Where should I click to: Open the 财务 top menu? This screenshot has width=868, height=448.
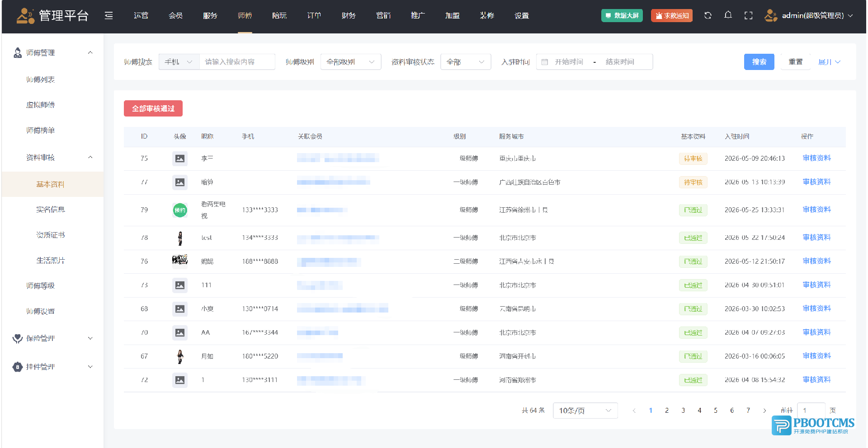(349, 15)
